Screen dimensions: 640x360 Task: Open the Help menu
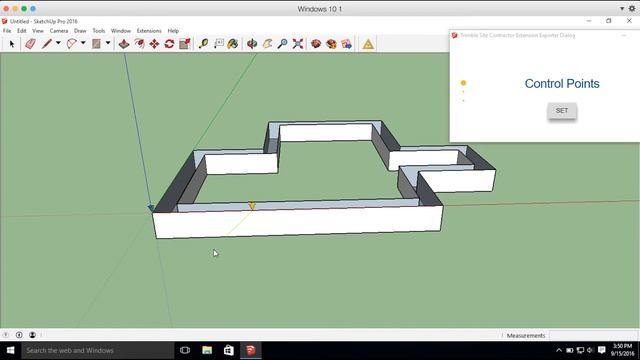pos(173,31)
